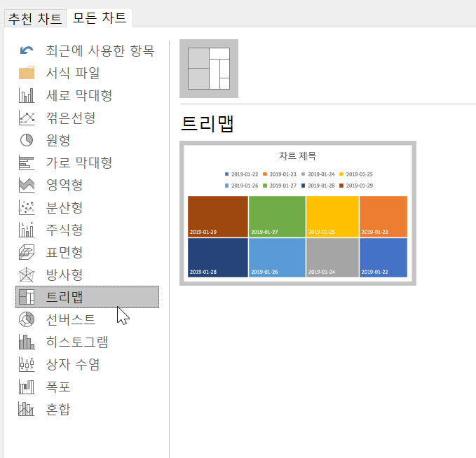Select the radar chart icon
Viewport: 476px width, 458px height.
(27, 275)
